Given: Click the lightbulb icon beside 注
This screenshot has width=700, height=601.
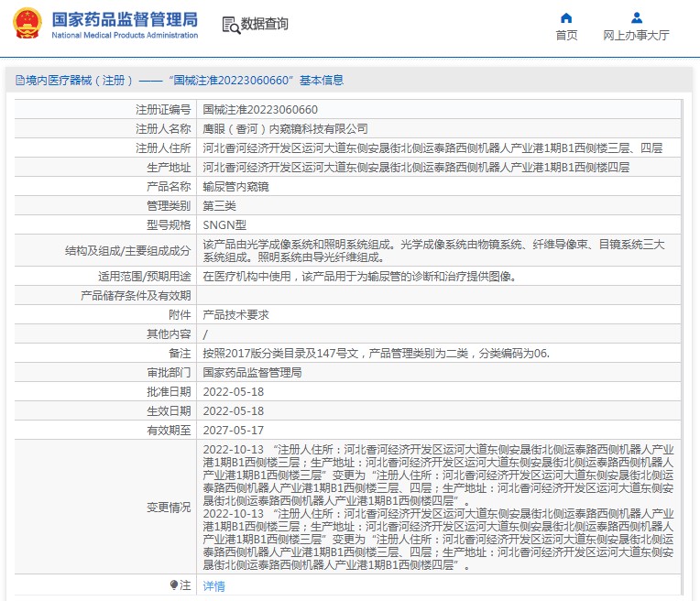Looking at the screenshot, I should pos(174,585).
